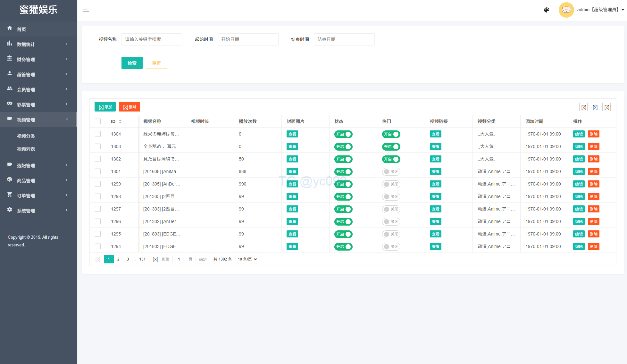This screenshot has height=364, width=627.
Task: Disable 状态 switch for ID 1304
Action: pyautogui.click(x=343, y=134)
